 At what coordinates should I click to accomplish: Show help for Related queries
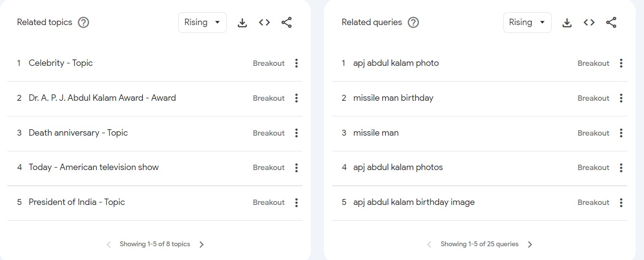point(414,23)
